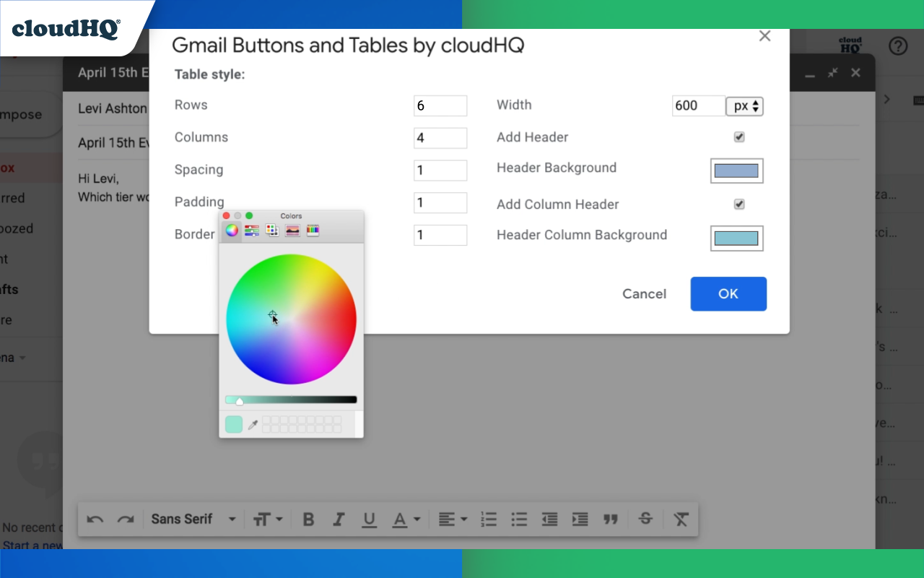Remove formatting from the text
This screenshot has height=578, width=924.
pyautogui.click(x=680, y=519)
